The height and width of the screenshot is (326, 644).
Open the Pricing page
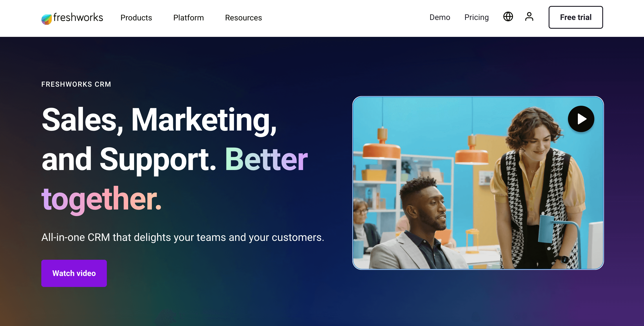tap(477, 17)
